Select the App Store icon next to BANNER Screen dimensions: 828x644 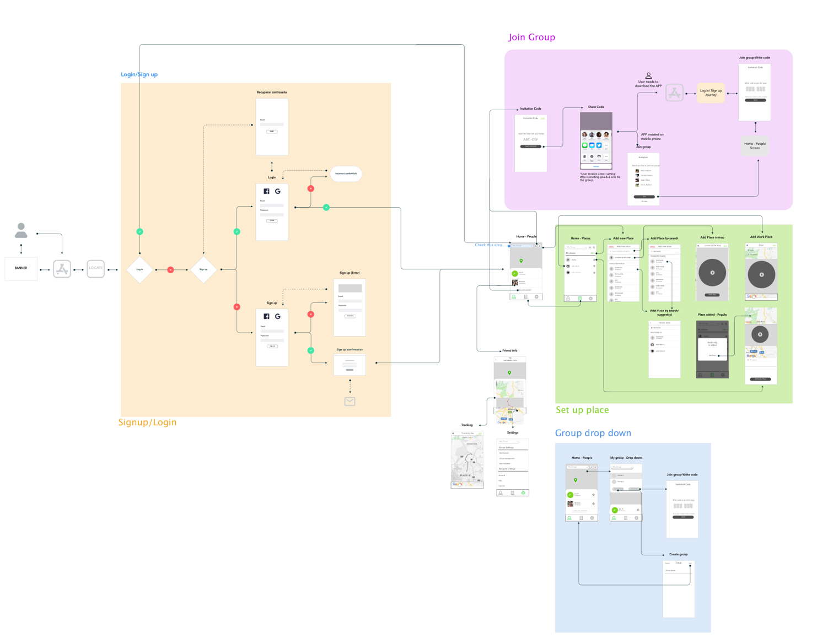pos(62,269)
